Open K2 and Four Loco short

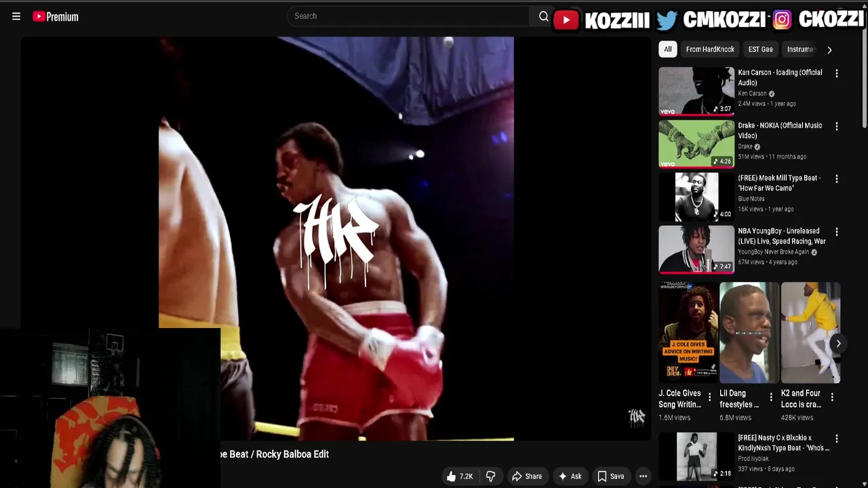[810, 333]
